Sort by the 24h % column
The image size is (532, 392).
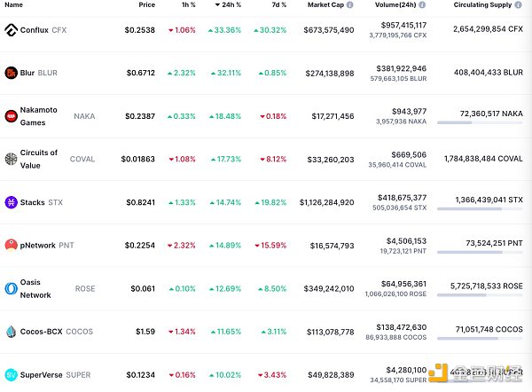coord(231,4)
